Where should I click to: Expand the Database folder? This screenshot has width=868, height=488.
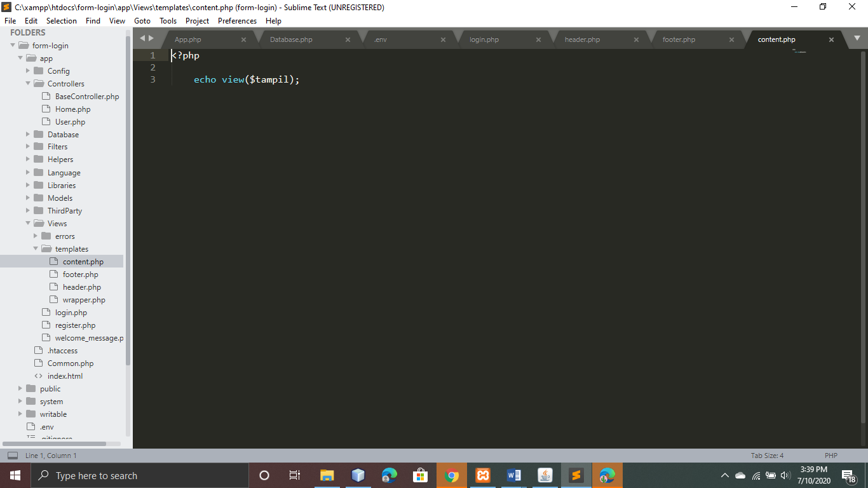pyautogui.click(x=28, y=134)
